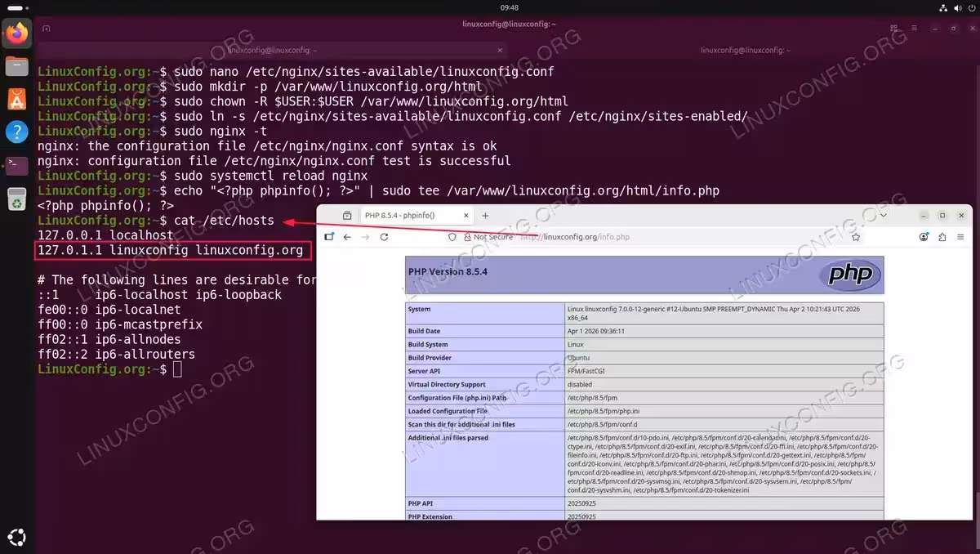Go back in Firefox

347,237
